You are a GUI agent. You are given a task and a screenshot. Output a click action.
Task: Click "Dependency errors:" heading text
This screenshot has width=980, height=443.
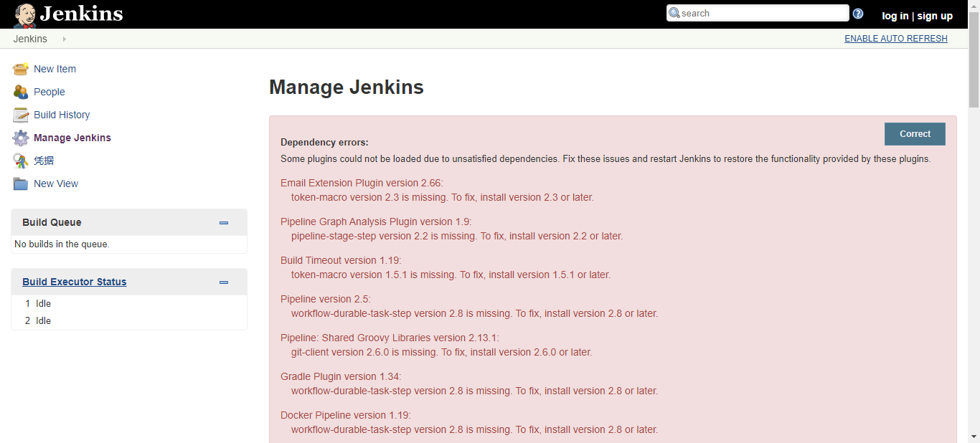[x=324, y=143]
